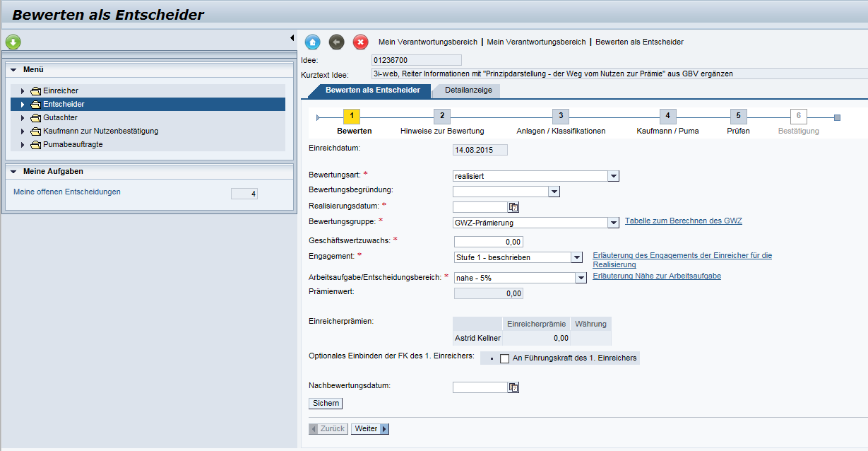Click the Sichern button

pos(324,403)
